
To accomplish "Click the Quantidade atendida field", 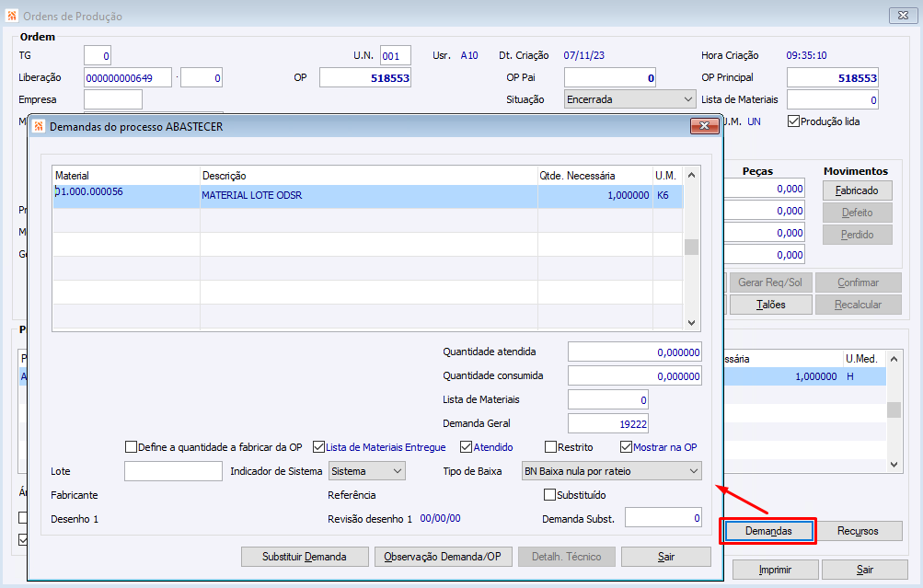I will coord(635,352).
